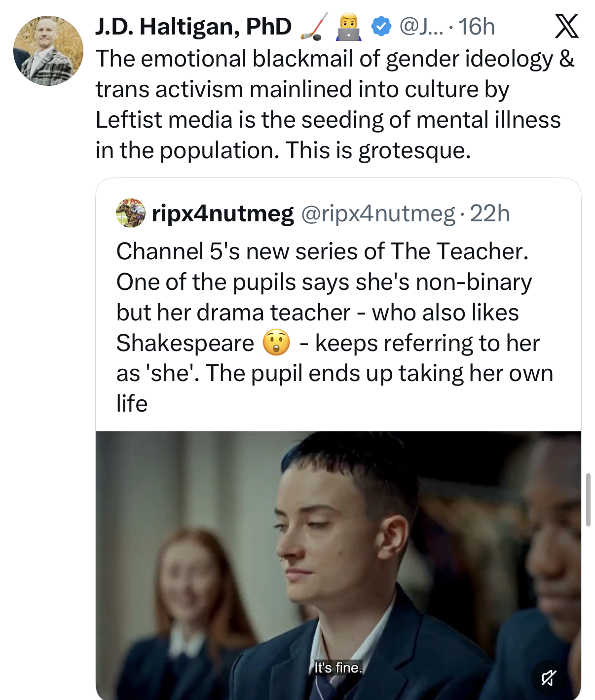Open the 16h timestamp link
This screenshot has height=700, width=595.
[477, 27]
